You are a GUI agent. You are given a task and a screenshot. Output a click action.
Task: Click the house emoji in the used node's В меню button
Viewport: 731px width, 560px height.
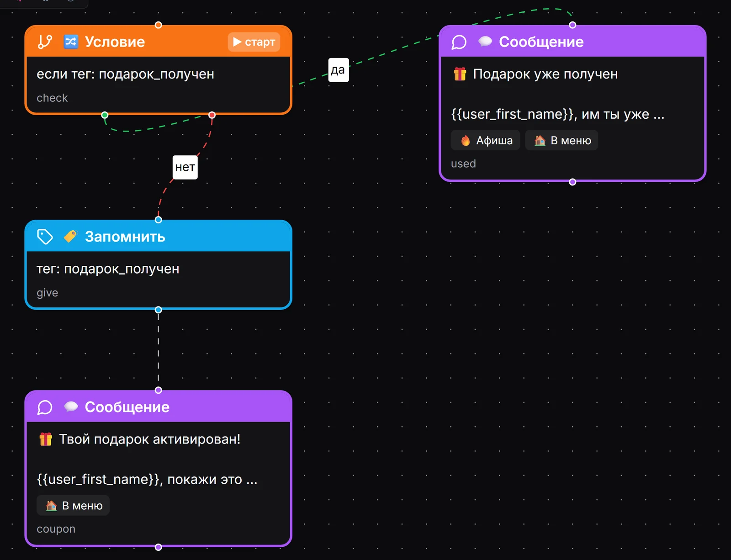[540, 140]
